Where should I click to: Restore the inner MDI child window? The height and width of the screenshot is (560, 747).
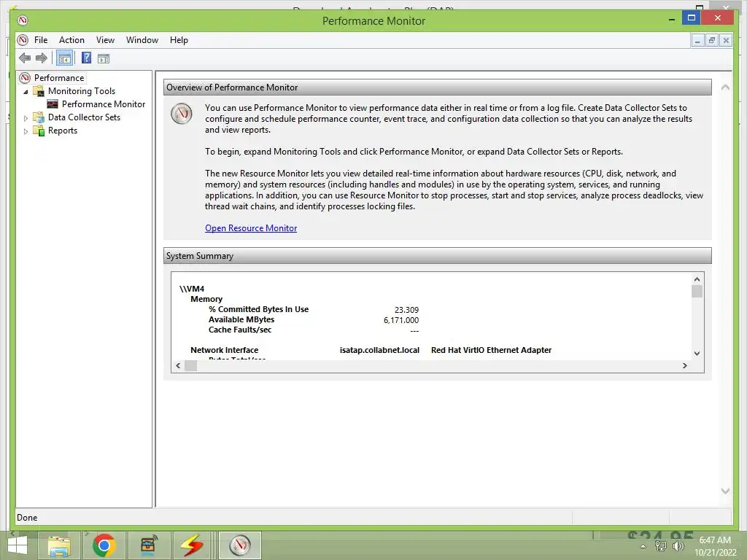(x=711, y=41)
